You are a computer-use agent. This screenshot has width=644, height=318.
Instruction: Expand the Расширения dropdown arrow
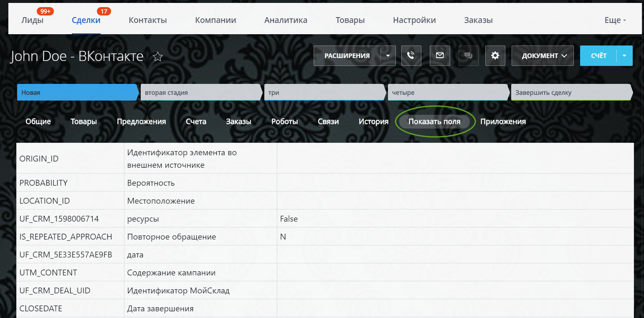(388, 56)
